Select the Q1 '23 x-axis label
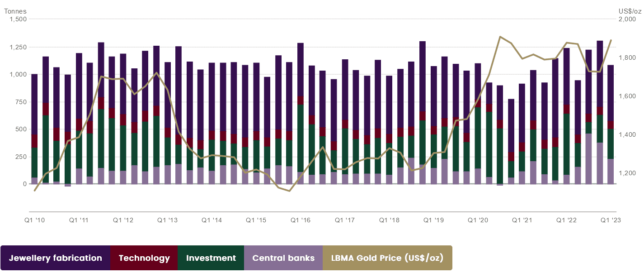The image size is (644, 273). point(611,220)
